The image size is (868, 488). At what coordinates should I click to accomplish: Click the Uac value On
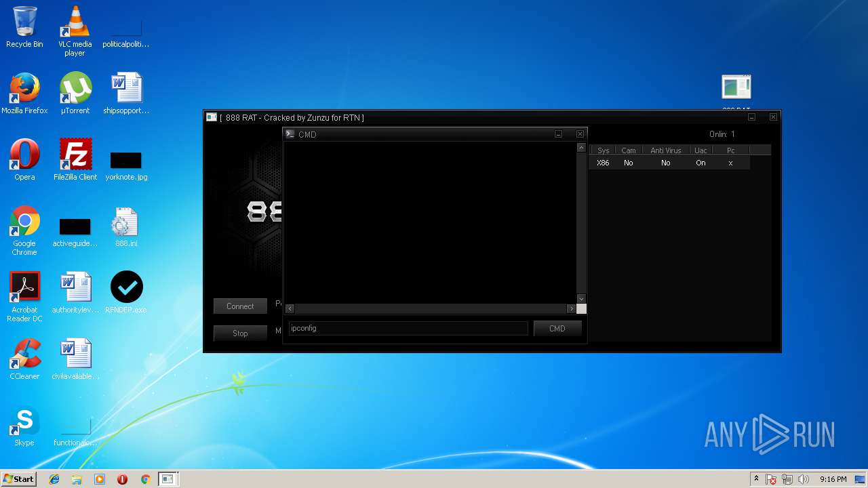[701, 163]
